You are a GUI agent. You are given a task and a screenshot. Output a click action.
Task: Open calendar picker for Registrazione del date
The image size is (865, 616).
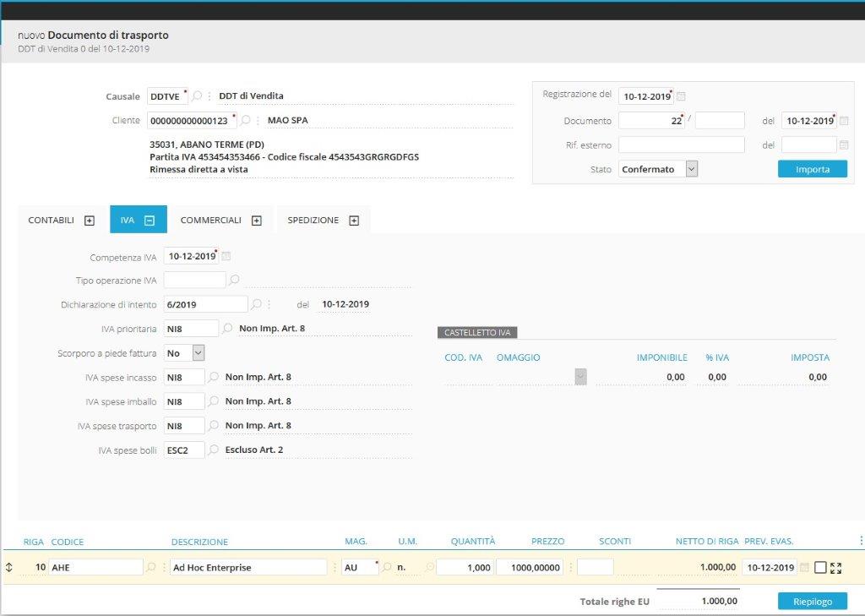click(682, 96)
